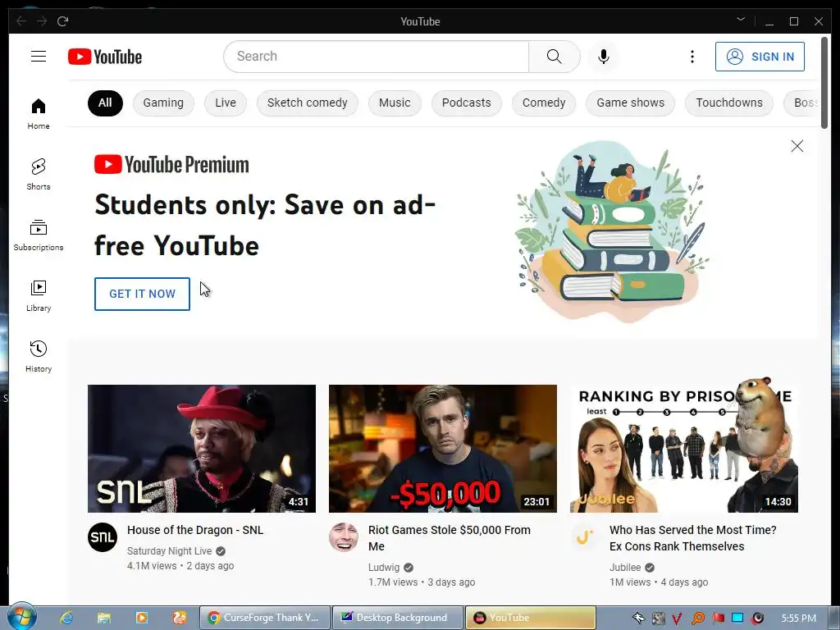Click the SIGN IN button
840x630 pixels.
point(760,57)
